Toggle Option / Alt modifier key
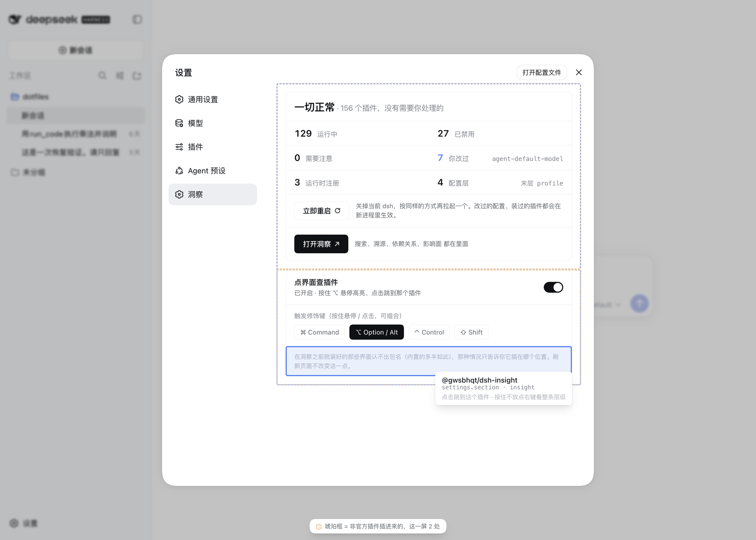Screen dimensions: 756x540 (377, 332)
